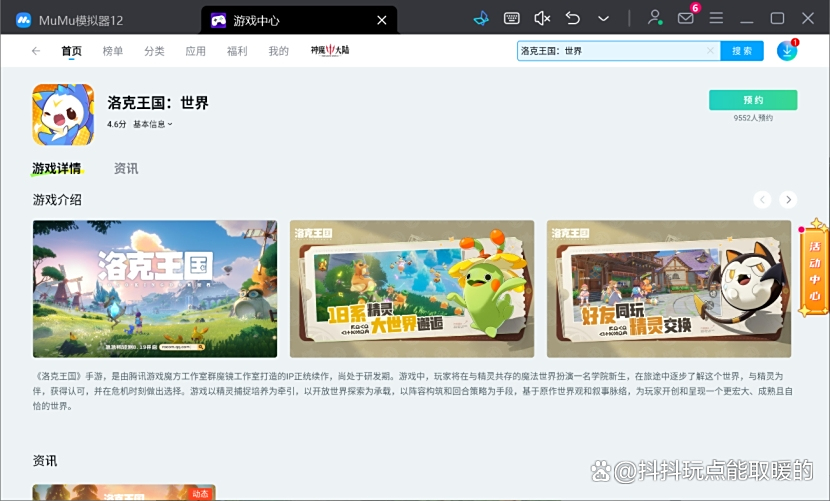Image resolution: width=830 pixels, height=501 pixels.
Task: Switch to the 资讯 tab
Action: 126,168
